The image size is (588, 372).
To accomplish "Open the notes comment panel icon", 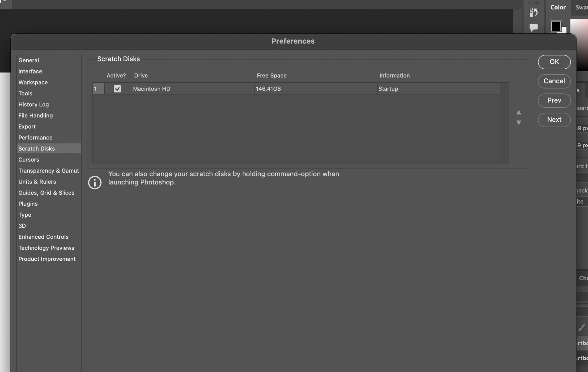I will pyautogui.click(x=533, y=27).
